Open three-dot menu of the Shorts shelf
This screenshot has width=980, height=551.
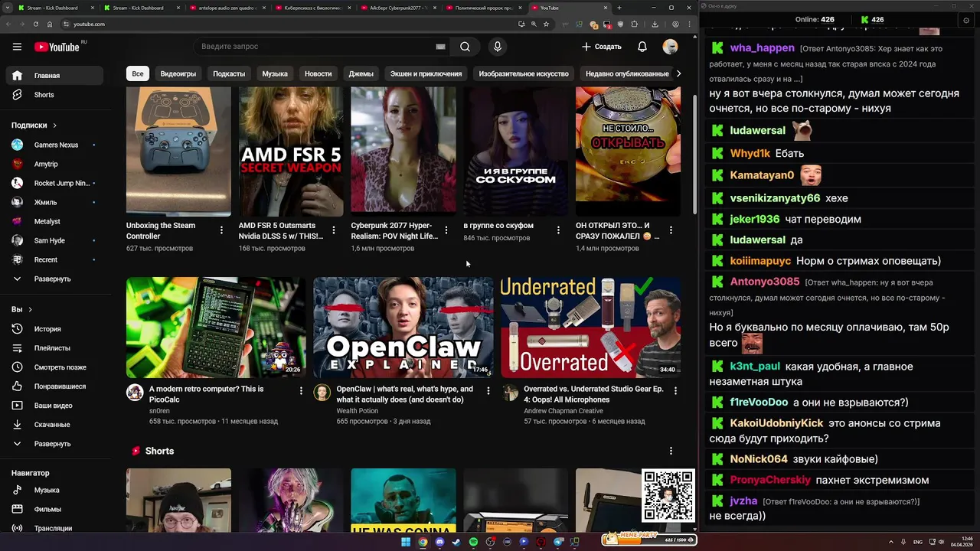[671, 451]
